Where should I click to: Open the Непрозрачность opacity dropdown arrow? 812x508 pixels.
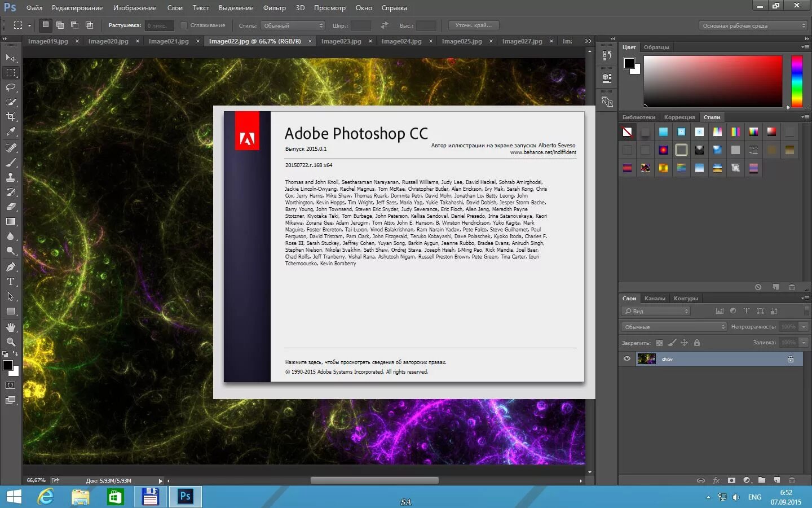pyautogui.click(x=804, y=327)
